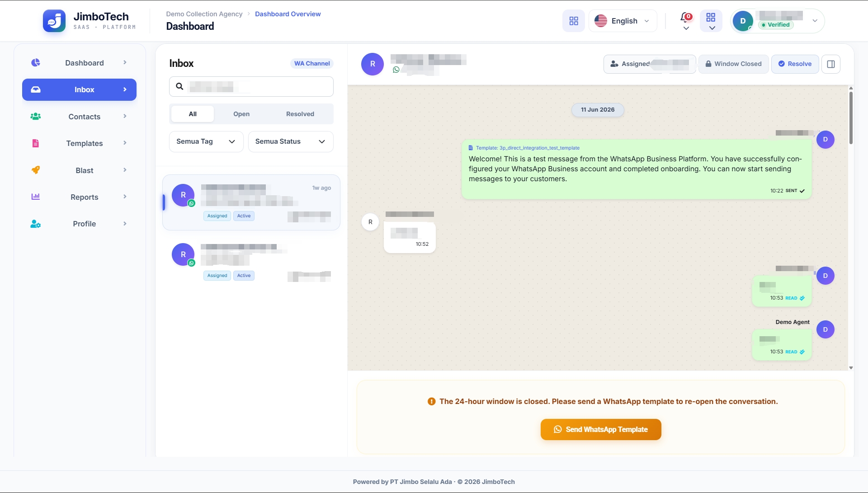Open the Inbox sidebar menu item

pyautogui.click(x=79, y=89)
